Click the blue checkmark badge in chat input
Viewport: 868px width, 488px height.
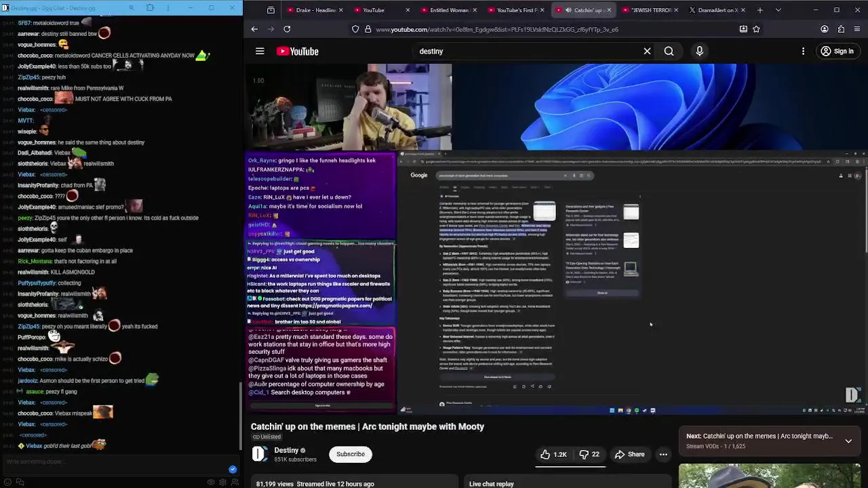tap(233, 469)
